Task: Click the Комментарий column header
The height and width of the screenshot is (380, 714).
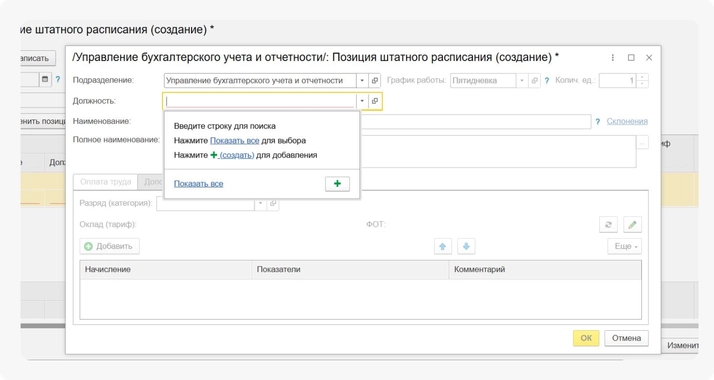Action: [x=545, y=269]
